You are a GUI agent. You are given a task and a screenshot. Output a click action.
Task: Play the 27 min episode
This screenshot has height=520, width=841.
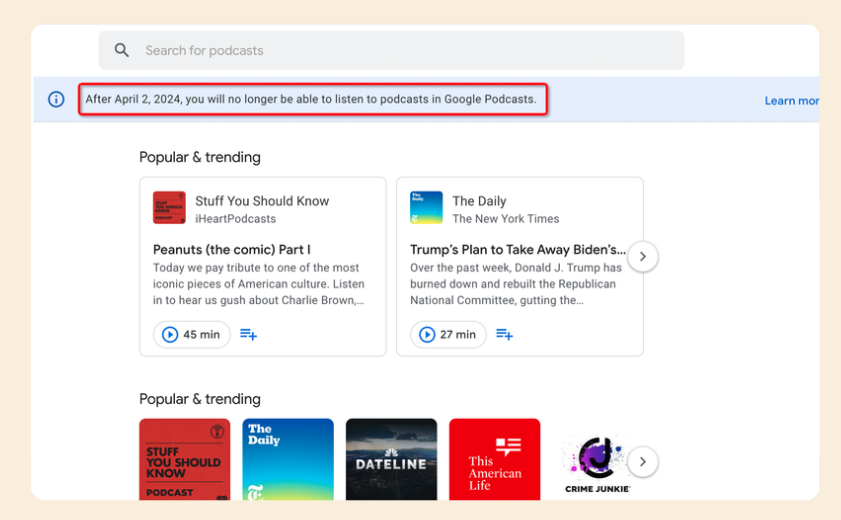pos(448,335)
